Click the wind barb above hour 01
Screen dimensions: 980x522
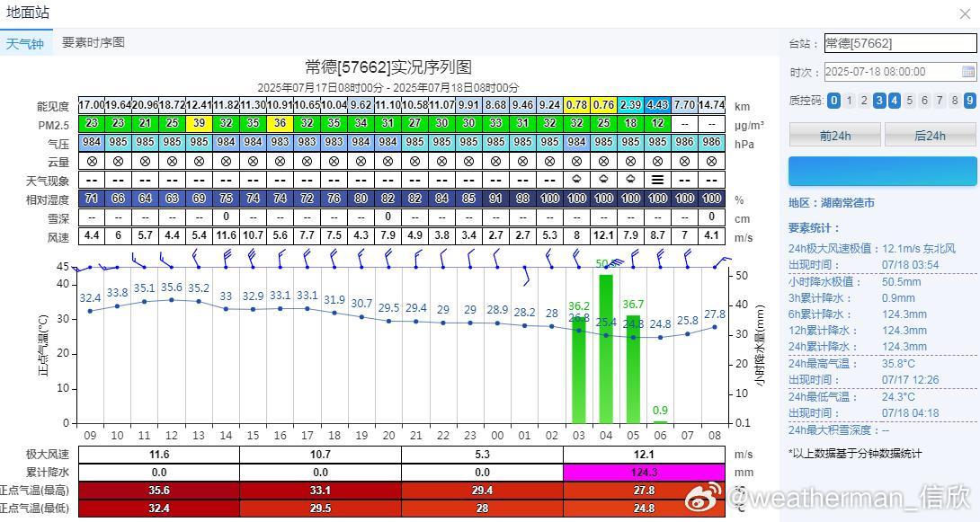tap(526, 275)
